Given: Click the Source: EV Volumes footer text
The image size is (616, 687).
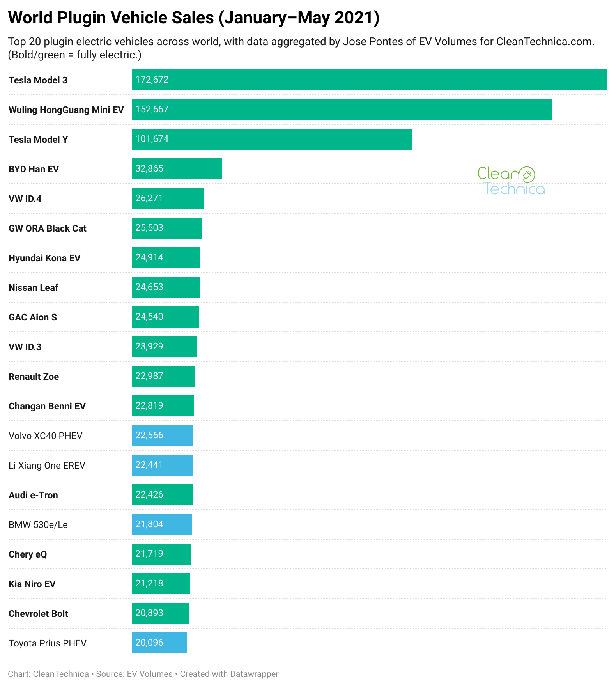Looking at the screenshot, I should coord(134,674).
